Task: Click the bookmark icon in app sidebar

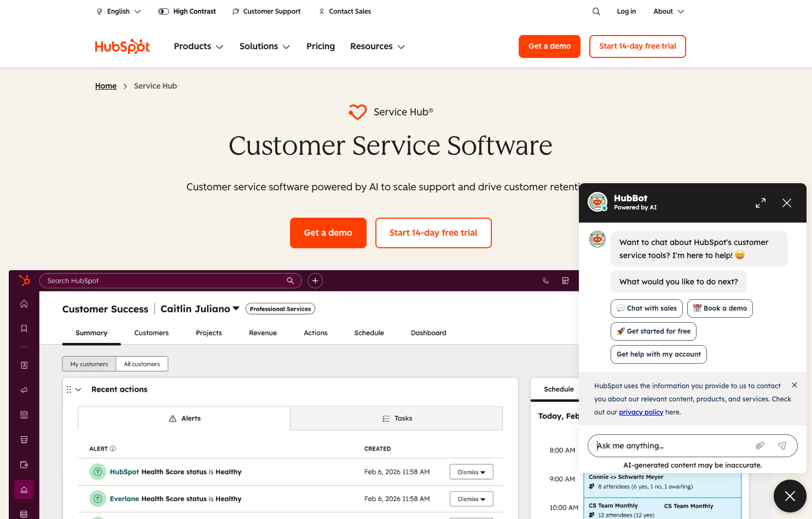Action: coord(24,329)
